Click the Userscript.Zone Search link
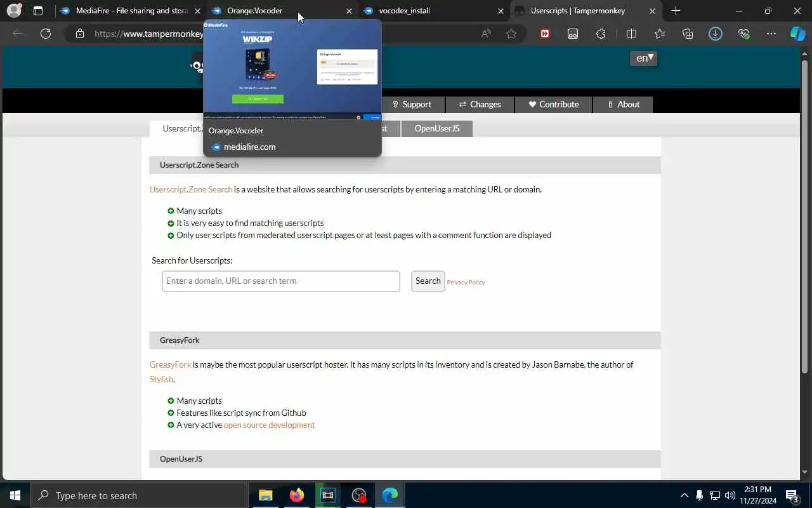This screenshot has width=812, height=508. (x=191, y=189)
